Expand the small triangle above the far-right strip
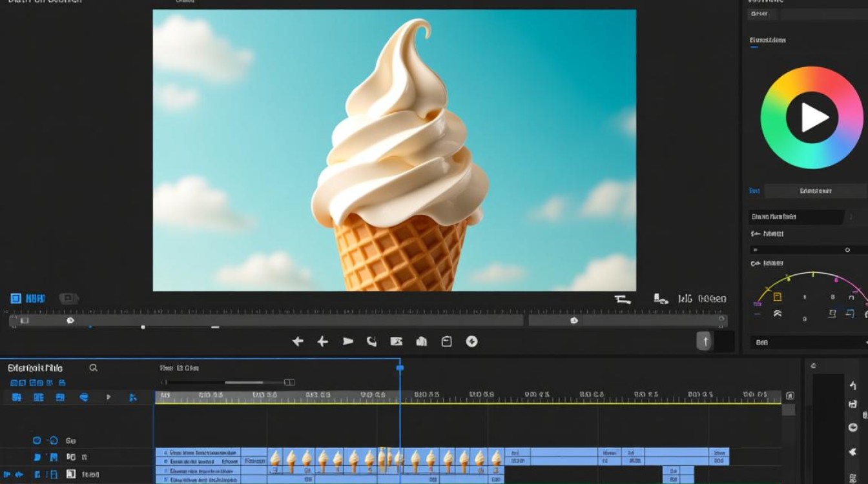Viewport: 868px width, 484px height. (x=813, y=366)
